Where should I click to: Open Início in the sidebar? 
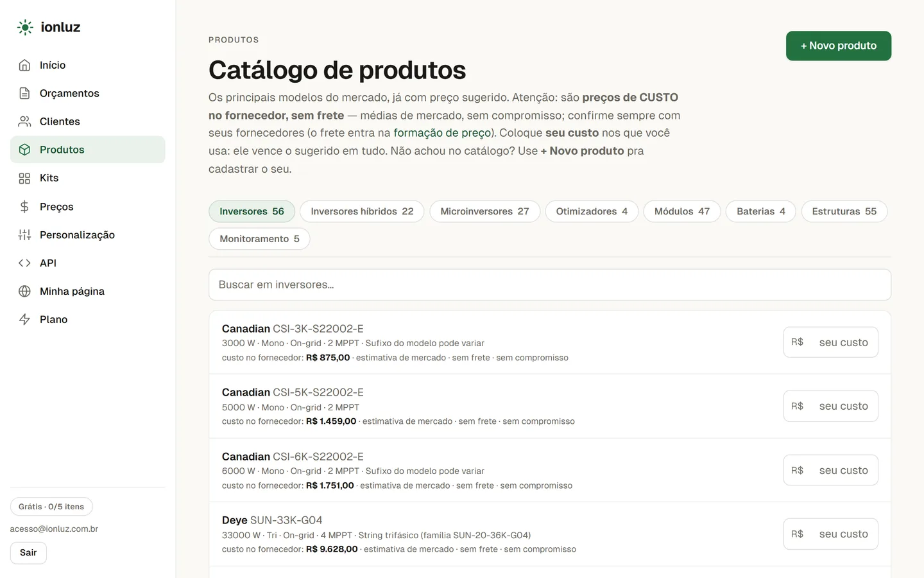[87, 65]
